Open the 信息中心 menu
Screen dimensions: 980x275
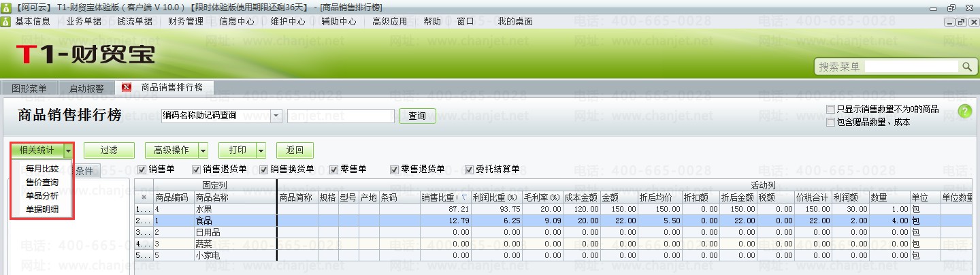click(x=237, y=21)
